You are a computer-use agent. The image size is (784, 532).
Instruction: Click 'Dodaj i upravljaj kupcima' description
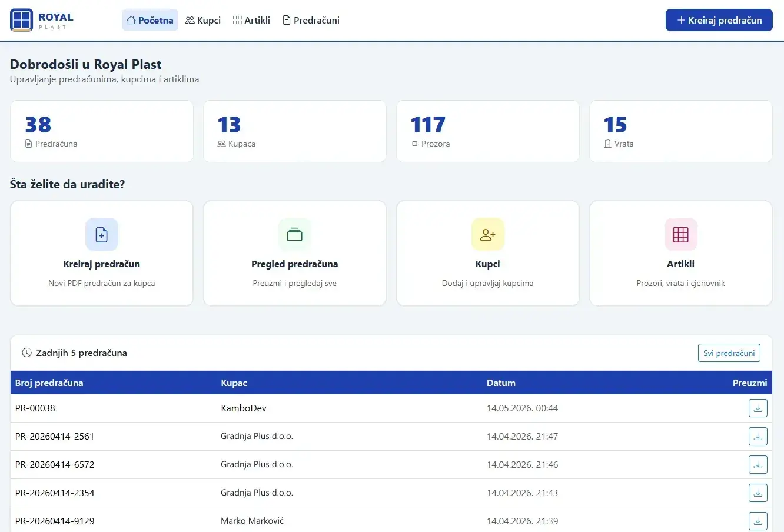click(488, 283)
